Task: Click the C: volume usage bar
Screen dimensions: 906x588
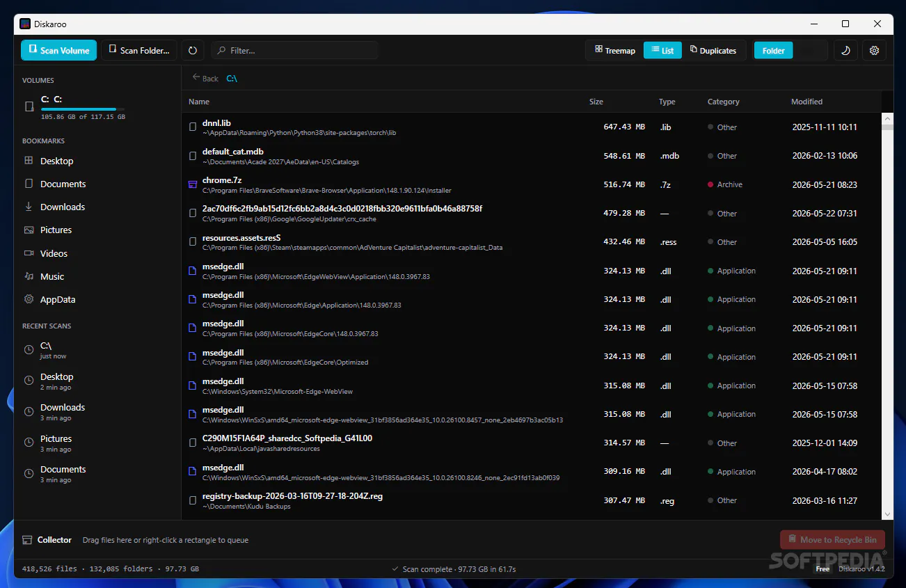Action: click(x=83, y=109)
